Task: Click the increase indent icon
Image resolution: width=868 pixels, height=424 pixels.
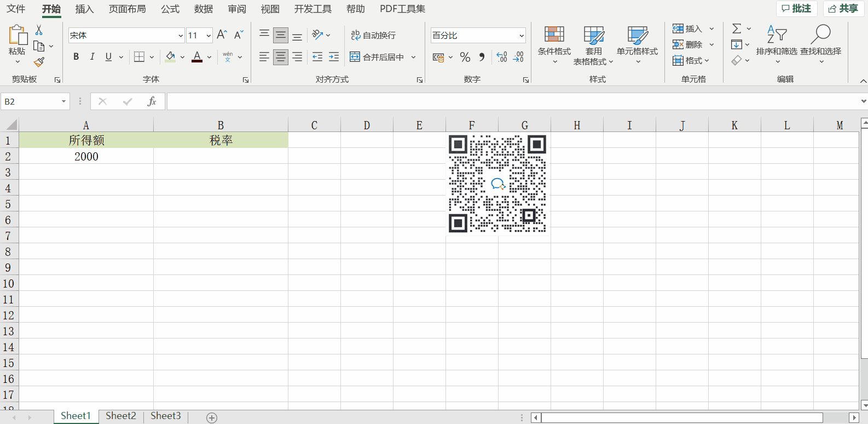Action: pyautogui.click(x=334, y=57)
